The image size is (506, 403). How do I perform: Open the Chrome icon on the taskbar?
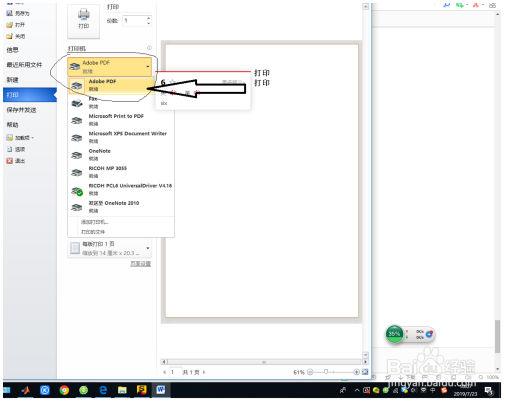[x=64, y=390]
